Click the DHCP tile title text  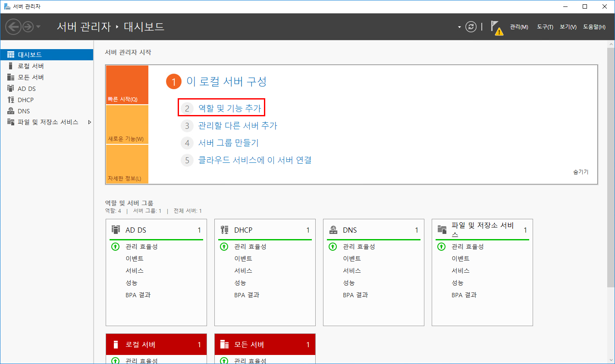243,230
